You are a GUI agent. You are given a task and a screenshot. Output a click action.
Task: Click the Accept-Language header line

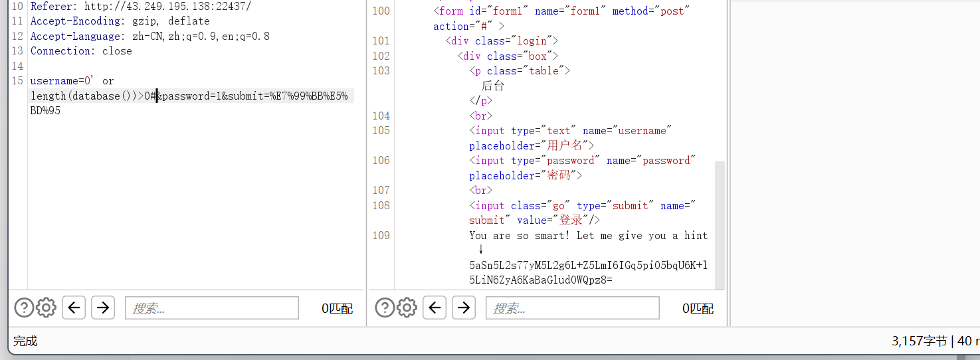pyautogui.click(x=149, y=37)
